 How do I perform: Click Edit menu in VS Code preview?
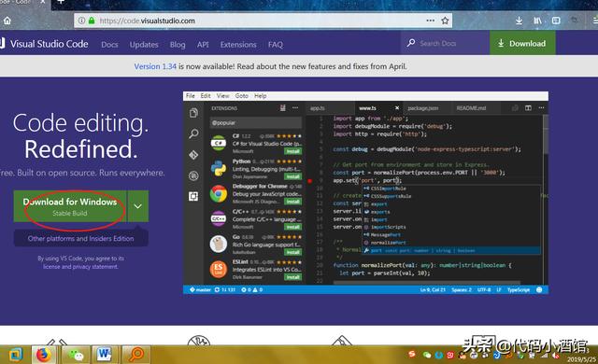(206, 95)
